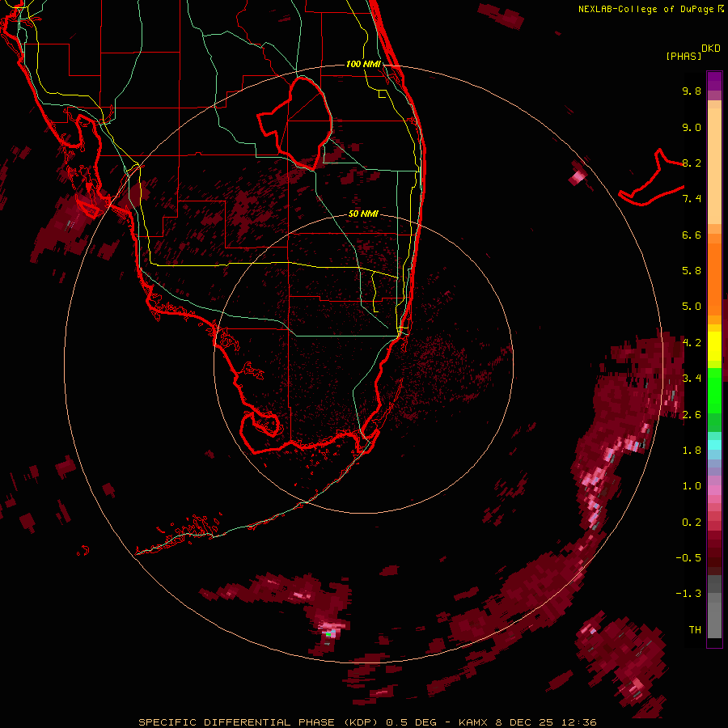Click the 100 NMI range ring label
The width and height of the screenshot is (728, 728).
pos(363,64)
